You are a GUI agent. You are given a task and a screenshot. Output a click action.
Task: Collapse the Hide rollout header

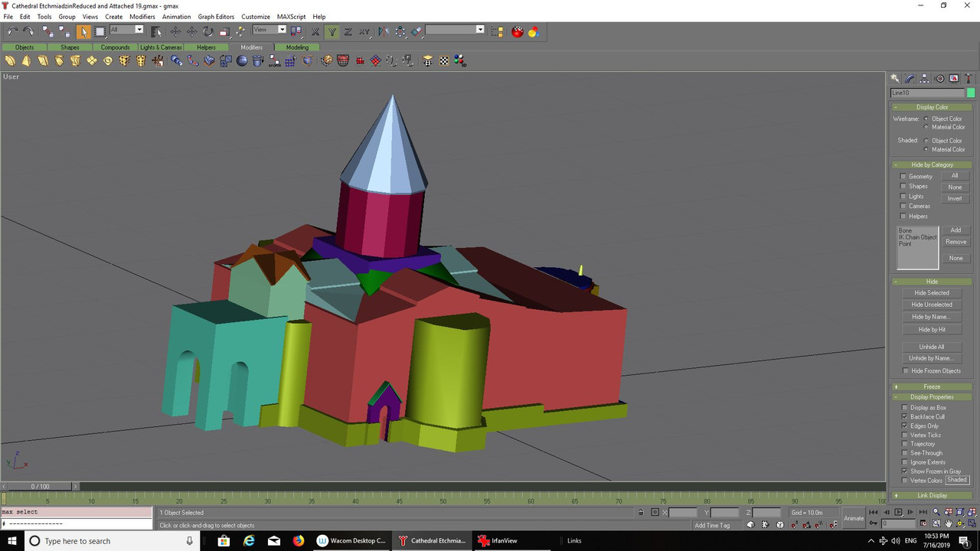click(932, 282)
